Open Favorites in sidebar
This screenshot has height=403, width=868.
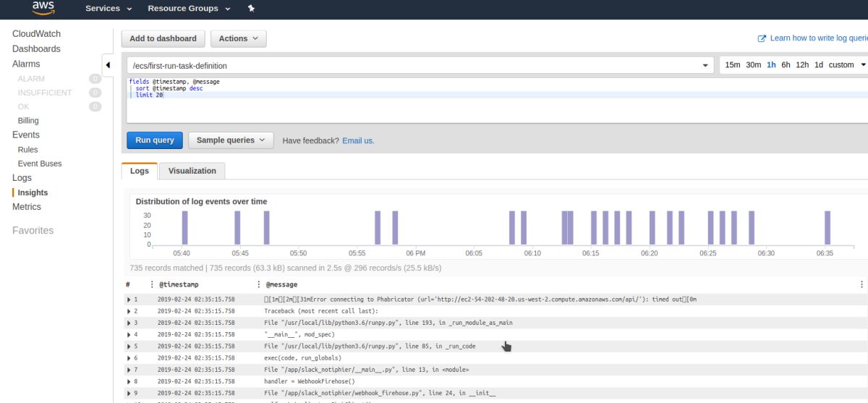pos(33,231)
